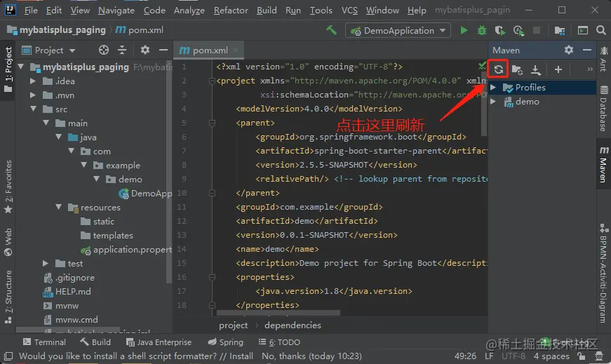Toggle the Database side tab
This screenshot has height=364, width=611.
pos(603,108)
